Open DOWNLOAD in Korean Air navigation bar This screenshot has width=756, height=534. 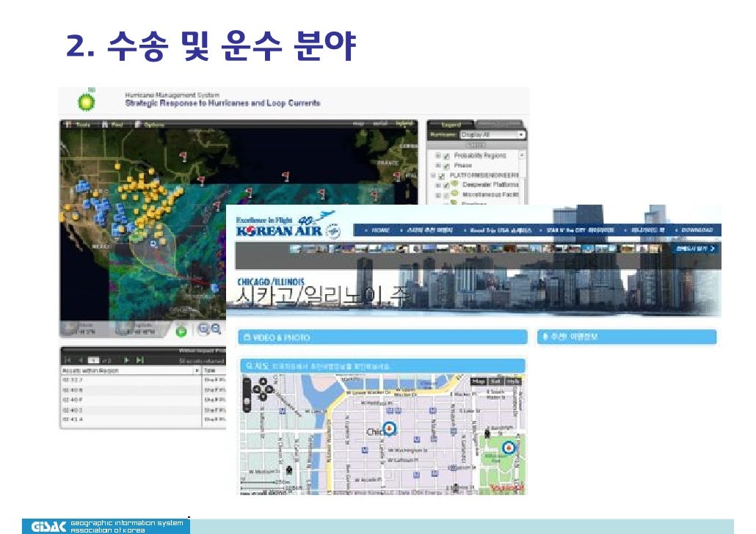click(x=697, y=230)
